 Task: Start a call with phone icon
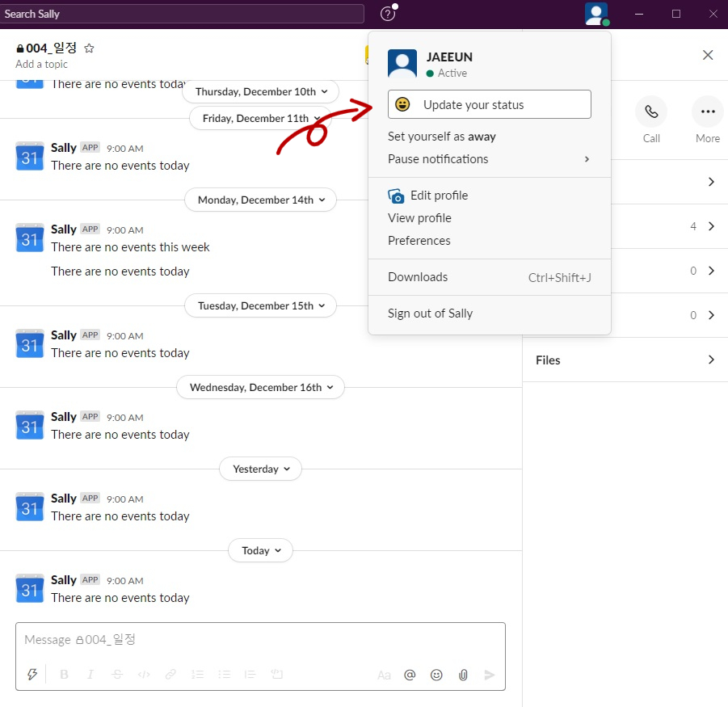(x=651, y=112)
